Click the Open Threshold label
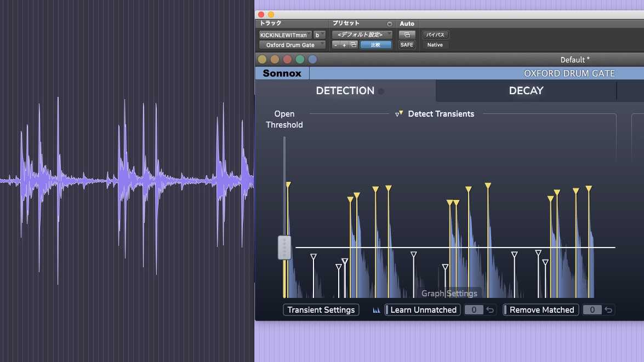The image size is (644, 362). (284, 119)
